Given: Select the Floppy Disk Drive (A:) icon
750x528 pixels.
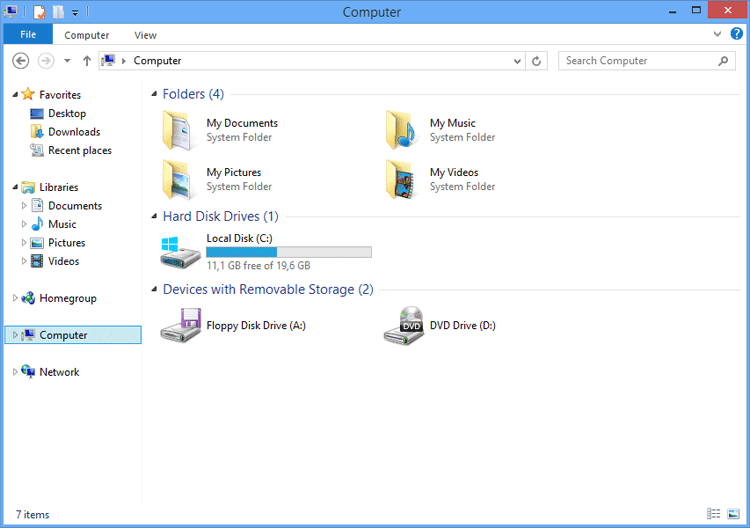Looking at the screenshot, I should [x=180, y=326].
